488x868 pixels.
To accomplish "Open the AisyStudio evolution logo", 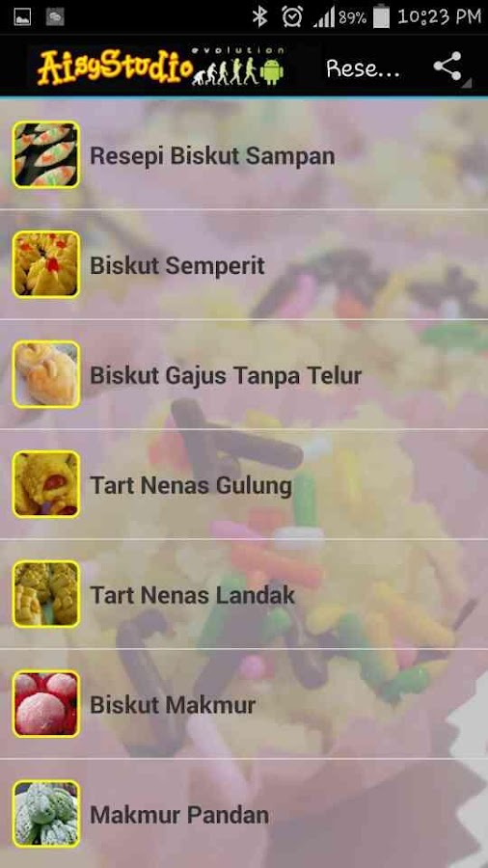I will click(x=160, y=67).
